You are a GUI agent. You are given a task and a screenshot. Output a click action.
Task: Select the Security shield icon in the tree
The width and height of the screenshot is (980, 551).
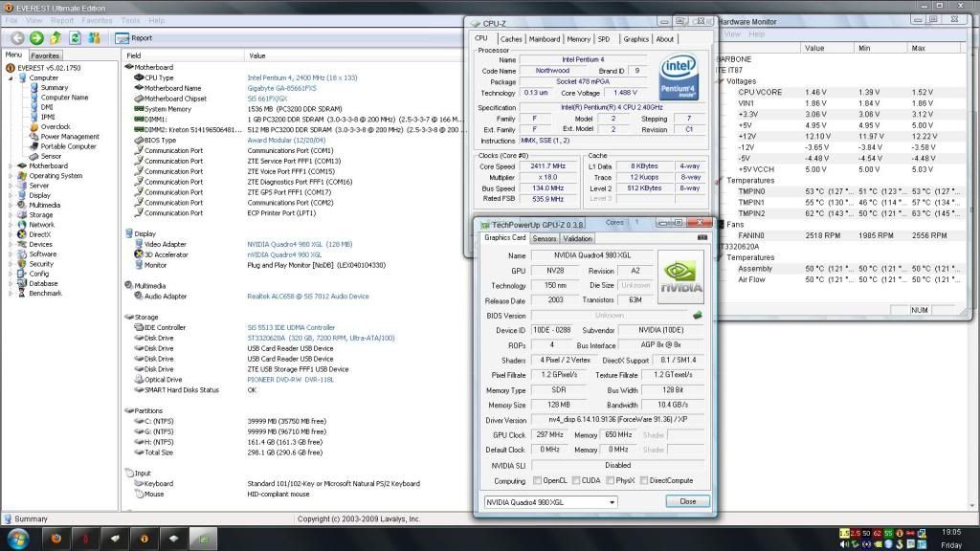(22, 264)
